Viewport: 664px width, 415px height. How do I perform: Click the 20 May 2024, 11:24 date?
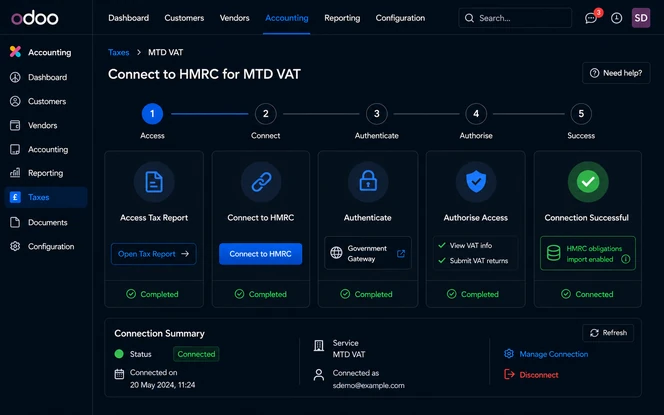tap(163, 385)
